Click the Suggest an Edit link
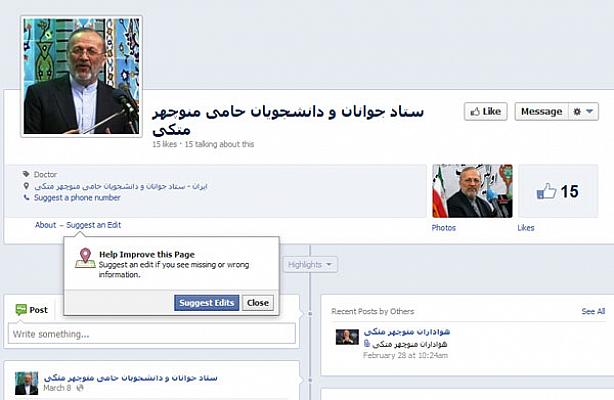 click(x=94, y=225)
